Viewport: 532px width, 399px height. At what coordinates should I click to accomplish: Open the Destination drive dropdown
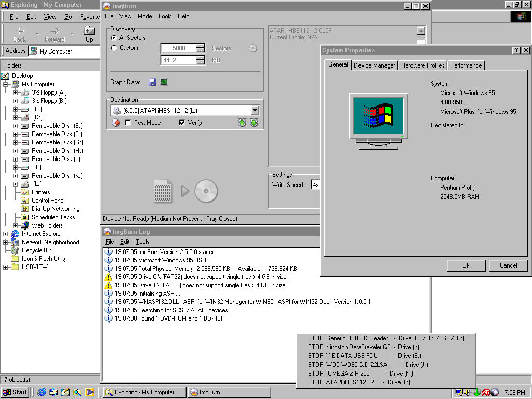click(x=255, y=110)
